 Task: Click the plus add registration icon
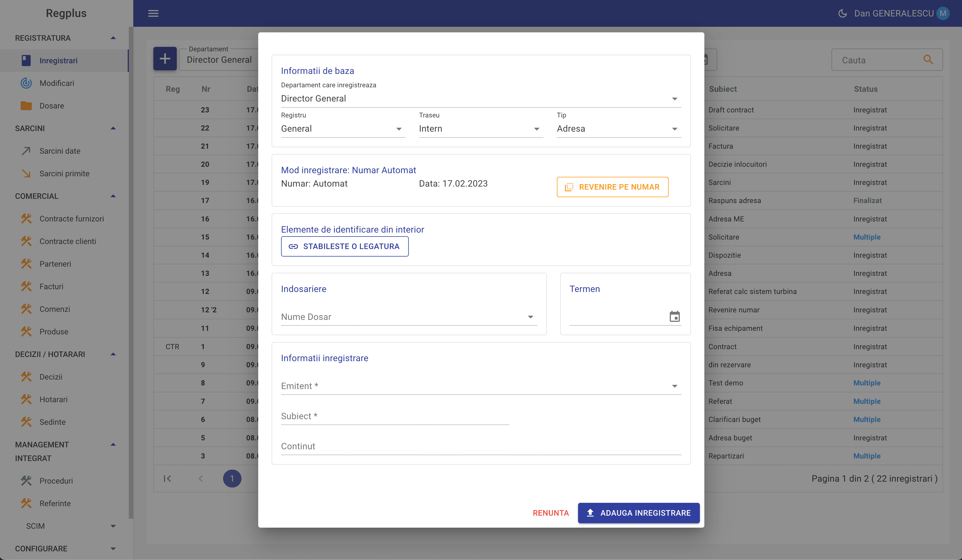(165, 59)
